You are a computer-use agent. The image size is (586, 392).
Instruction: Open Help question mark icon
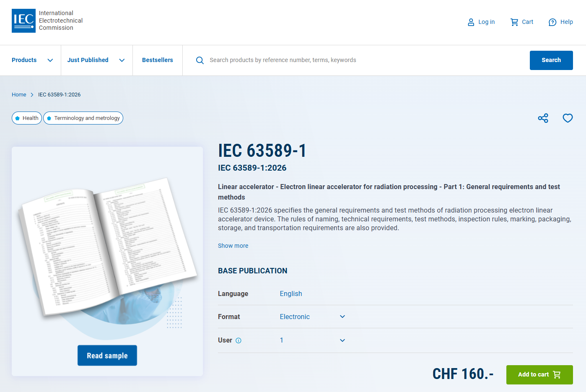pyautogui.click(x=552, y=22)
